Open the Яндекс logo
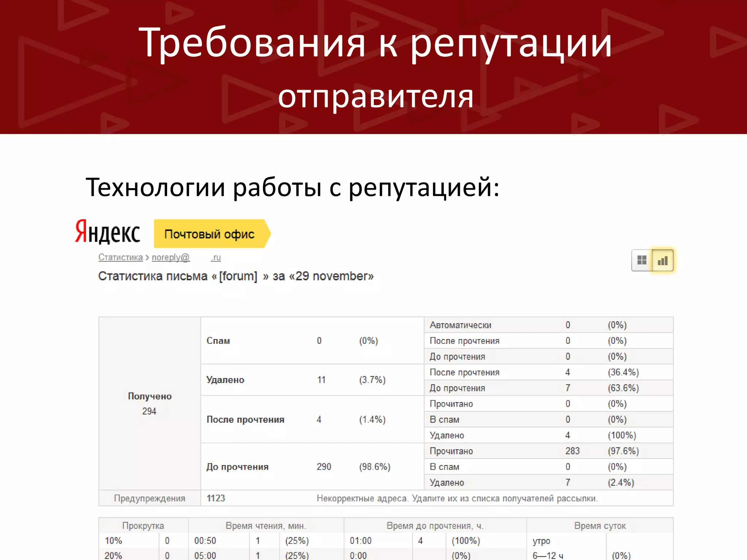This screenshot has width=747, height=560. 108,232
